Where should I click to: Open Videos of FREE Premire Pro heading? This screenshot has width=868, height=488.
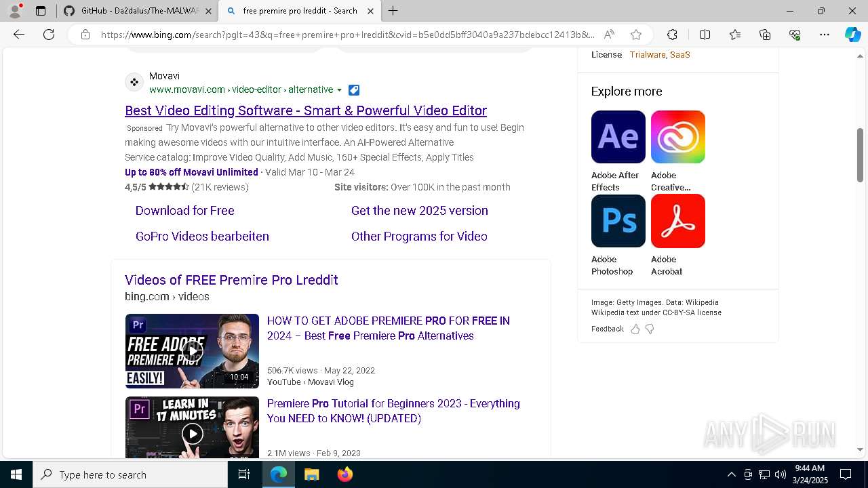click(x=231, y=280)
